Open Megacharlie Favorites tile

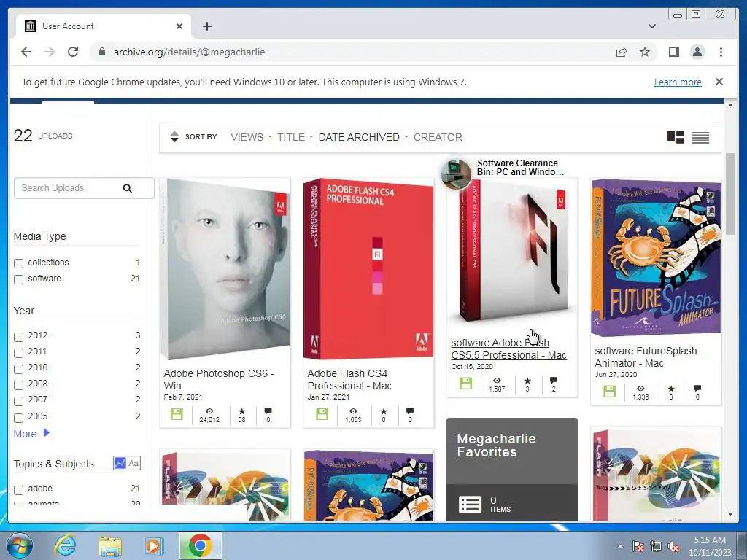pos(512,469)
